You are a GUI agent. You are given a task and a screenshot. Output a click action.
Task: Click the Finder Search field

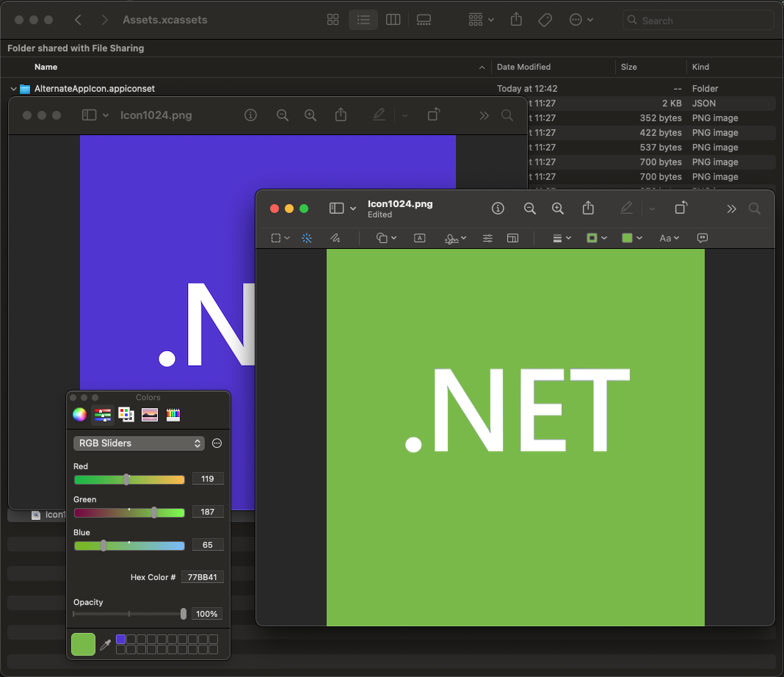(x=698, y=20)
